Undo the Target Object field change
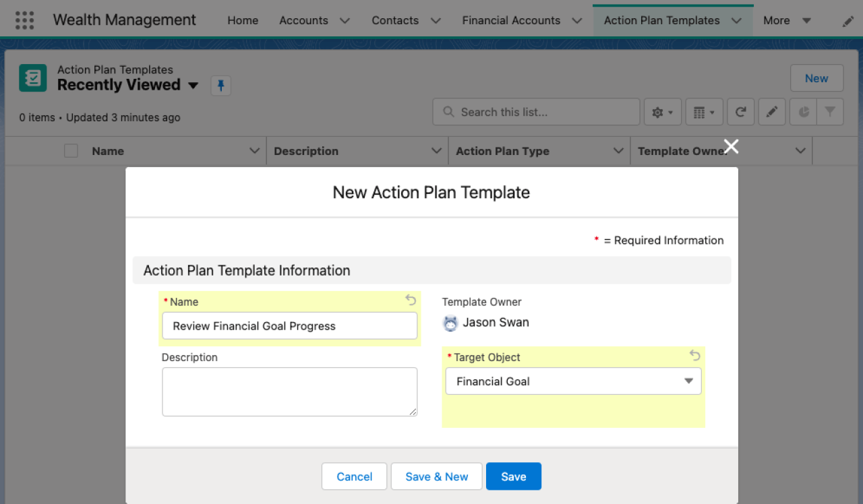863x504 pixels. coord(694,355)
